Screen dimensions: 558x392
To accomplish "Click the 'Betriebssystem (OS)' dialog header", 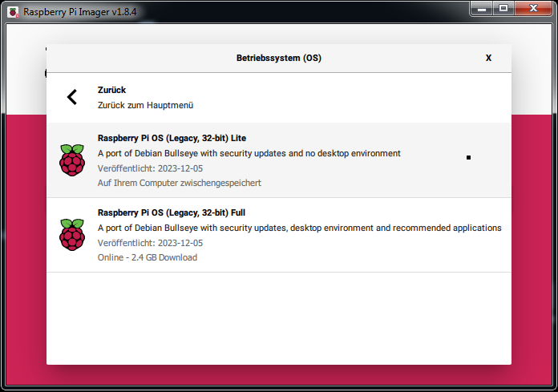I will coord(278,59).
